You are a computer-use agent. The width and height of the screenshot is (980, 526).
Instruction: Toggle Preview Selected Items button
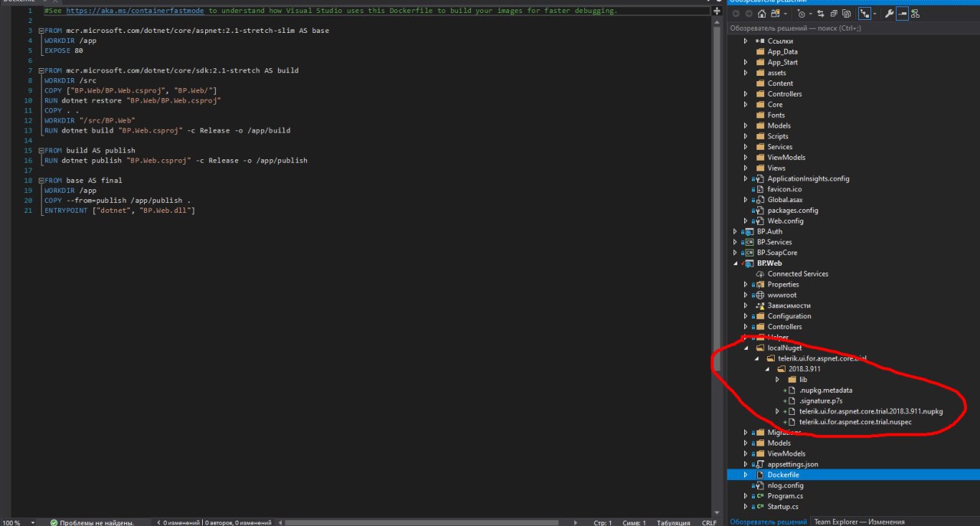pyautogui.click(x=902, y=14)
